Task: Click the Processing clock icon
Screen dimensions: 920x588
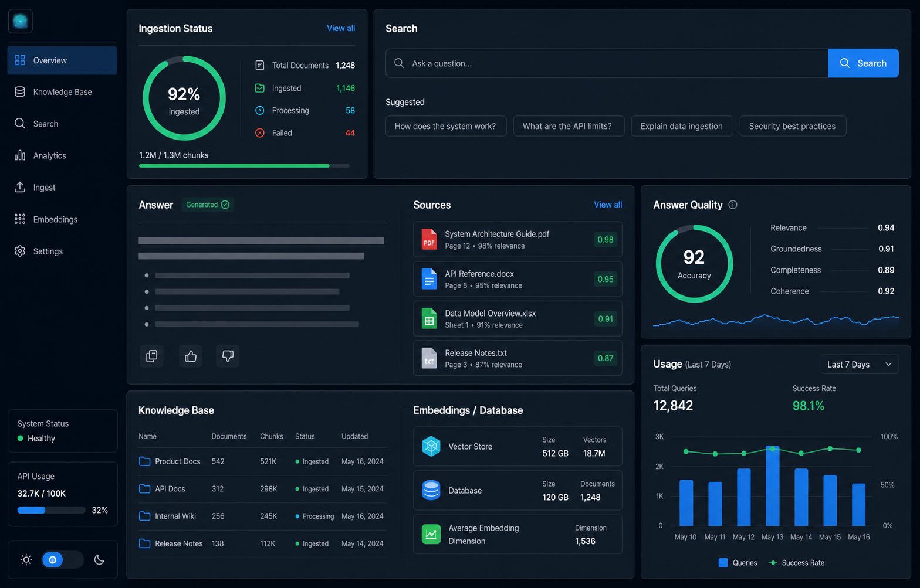Action: [260, 110]
